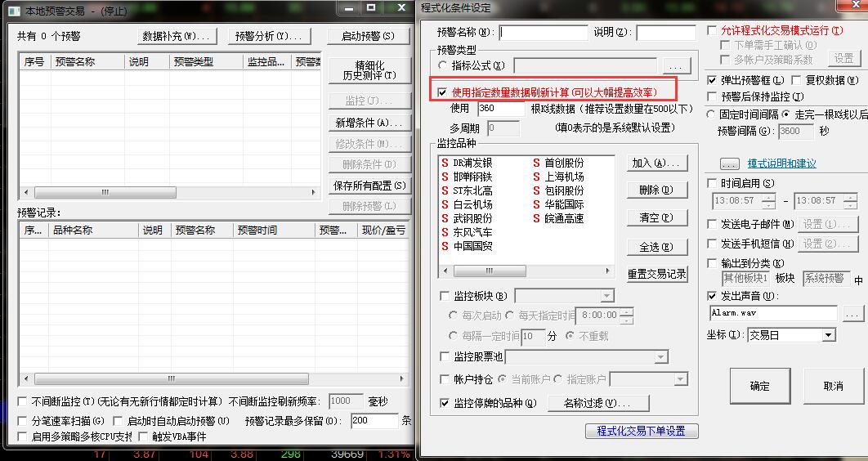Enable 监控板块 checkbox

tap(444, 296)
